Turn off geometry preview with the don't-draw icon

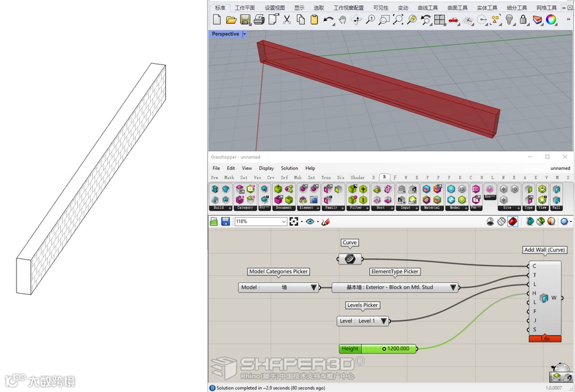click(x=490, y=222)
